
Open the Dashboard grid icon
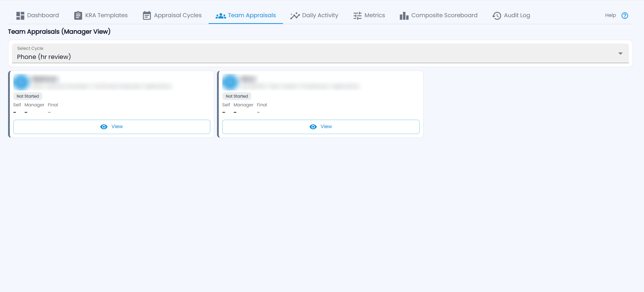(20, 15)
